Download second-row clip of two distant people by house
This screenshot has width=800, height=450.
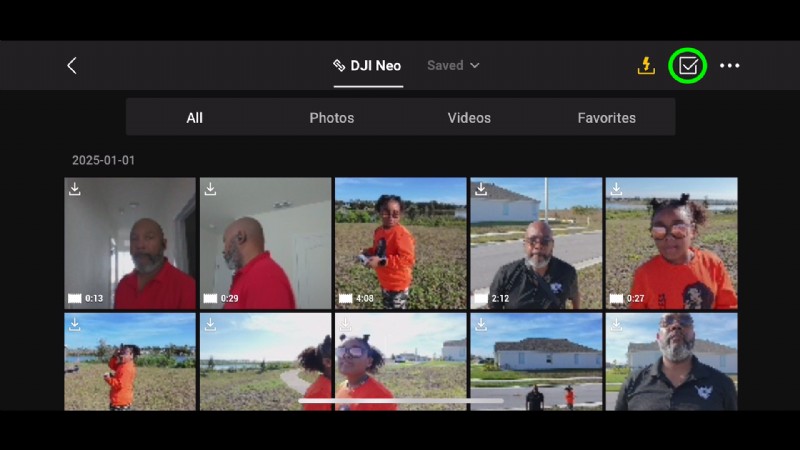pyautogui.click(x=481, y=324)
